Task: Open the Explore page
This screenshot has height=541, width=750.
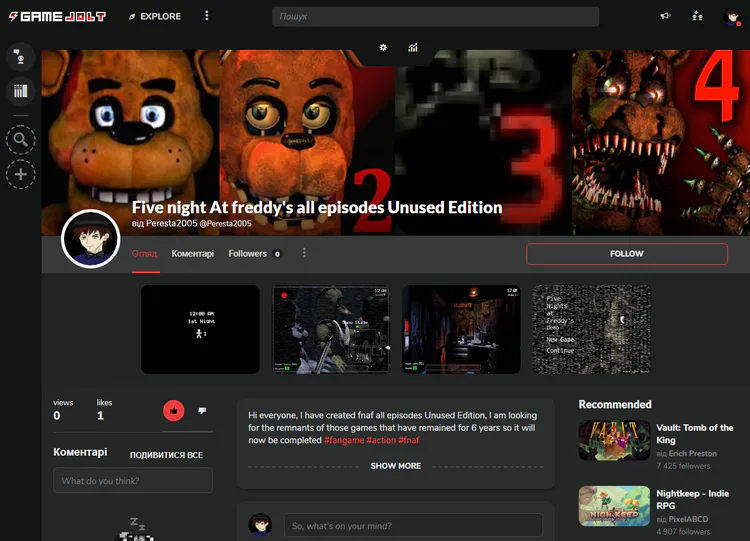Action: coord(155,16)
